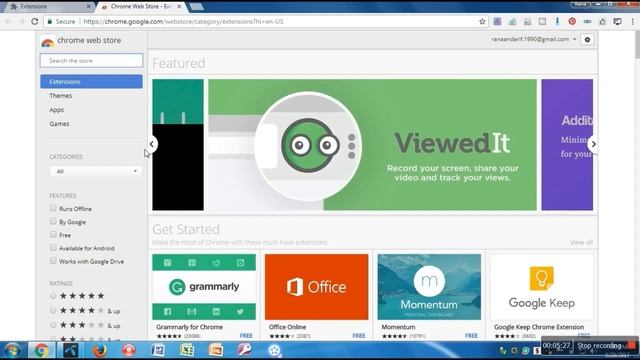The width and height of the screenshot is (640, 360).
Task: Open the Windows Start menu
Action: point(12,350)
